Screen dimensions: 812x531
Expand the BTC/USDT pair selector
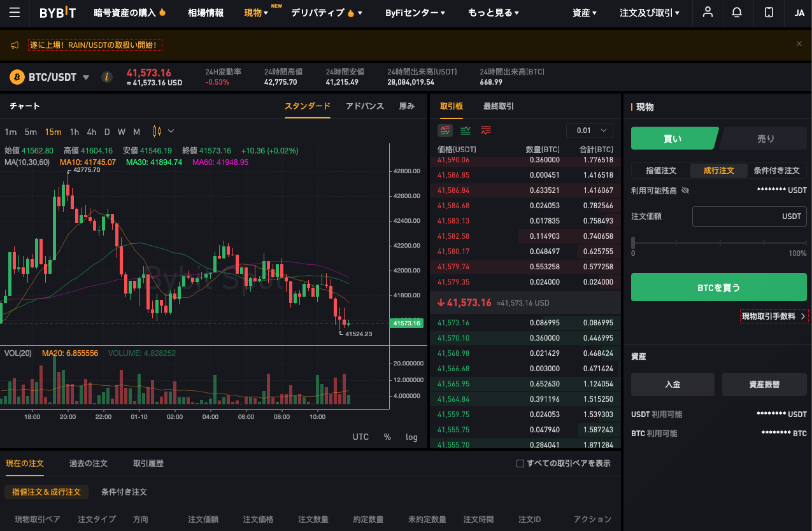click(x=86, y=77)
